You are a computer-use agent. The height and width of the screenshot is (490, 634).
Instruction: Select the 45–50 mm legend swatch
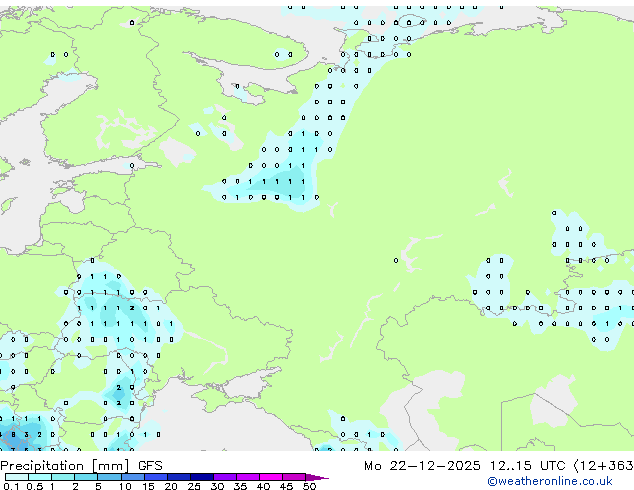point(294,477)
